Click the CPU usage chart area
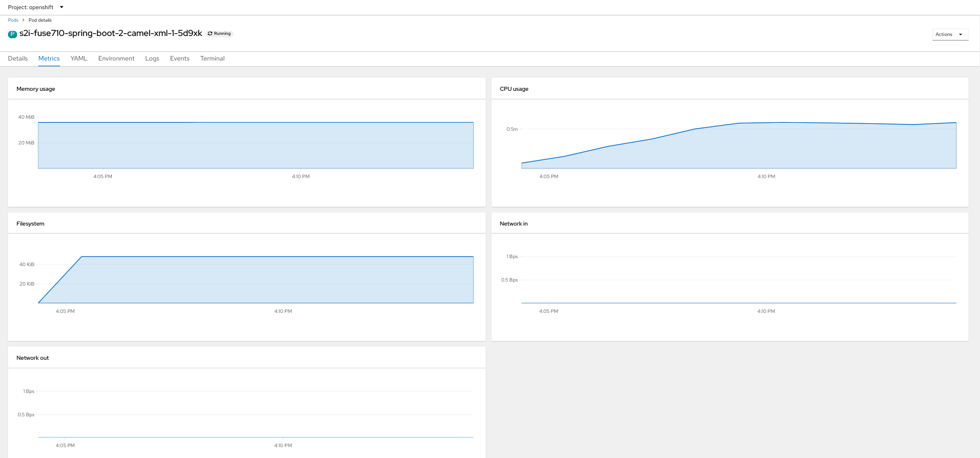Image resolution: width=980 pixels, height=458 pixels. point(739,147)
